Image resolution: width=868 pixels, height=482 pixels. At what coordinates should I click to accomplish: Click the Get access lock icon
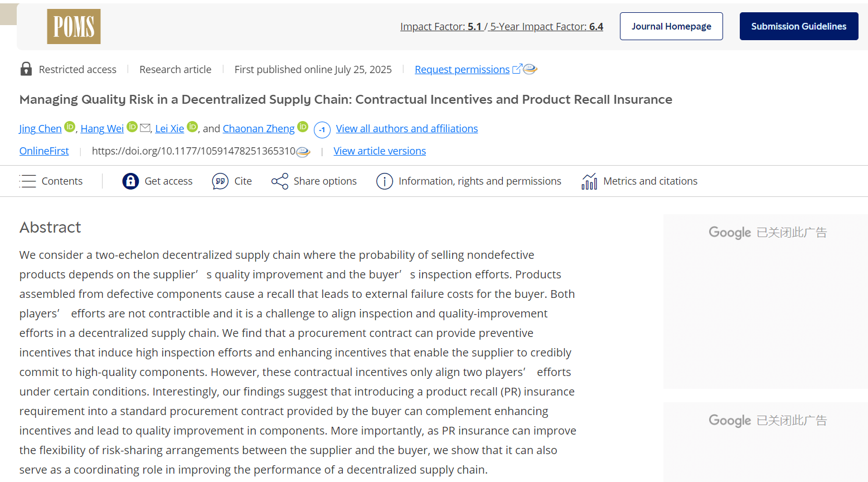tap(130, 181)
